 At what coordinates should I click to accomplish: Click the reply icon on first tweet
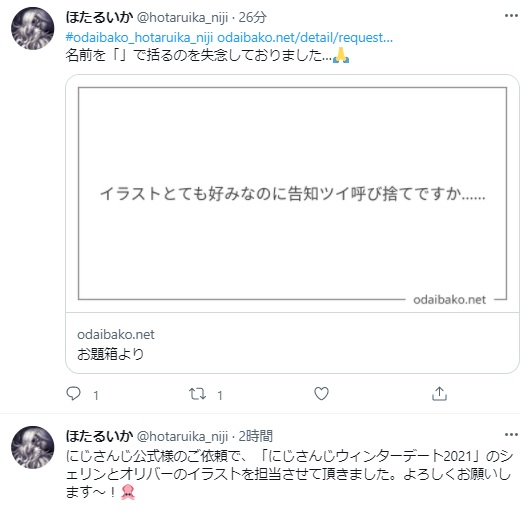tap(73, 393)
